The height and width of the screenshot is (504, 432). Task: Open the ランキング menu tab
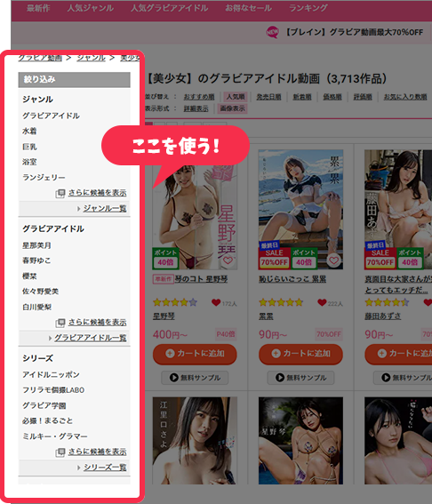click(308, 8)
